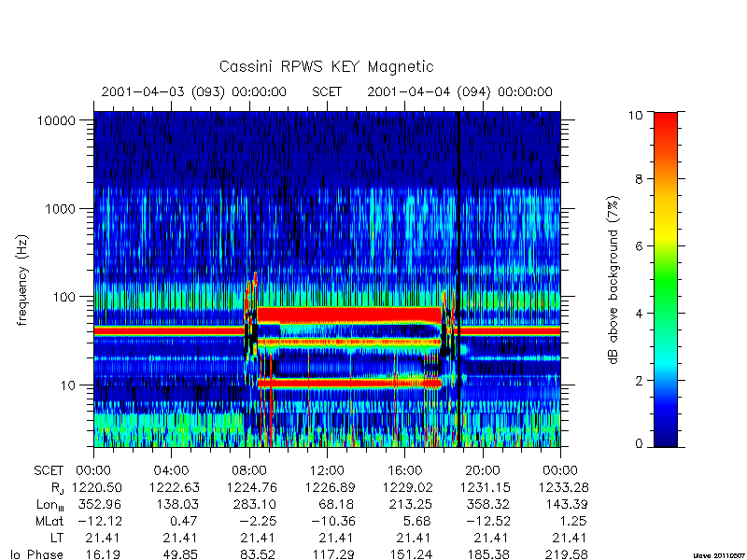Click the MLat value -12.52

click(487, 522)
